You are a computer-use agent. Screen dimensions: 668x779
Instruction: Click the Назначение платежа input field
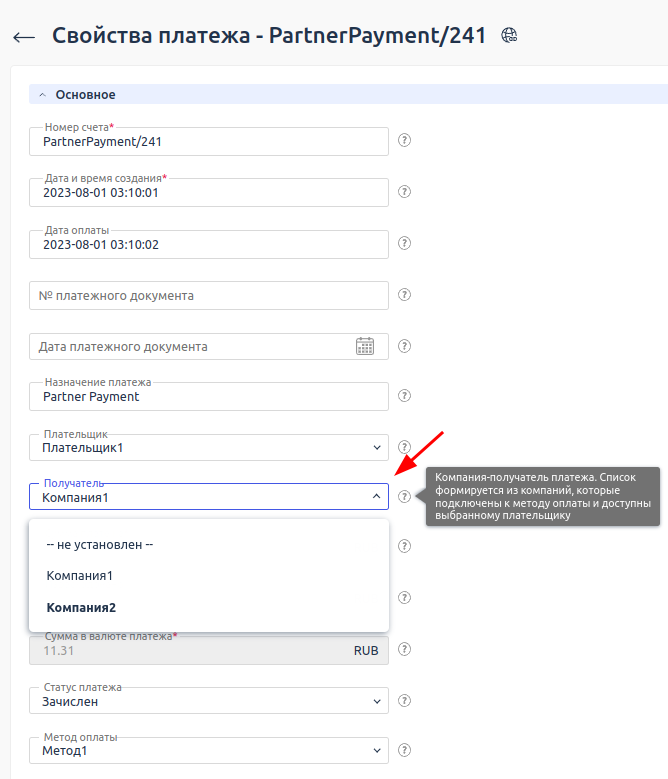click(x=208, y=397)
